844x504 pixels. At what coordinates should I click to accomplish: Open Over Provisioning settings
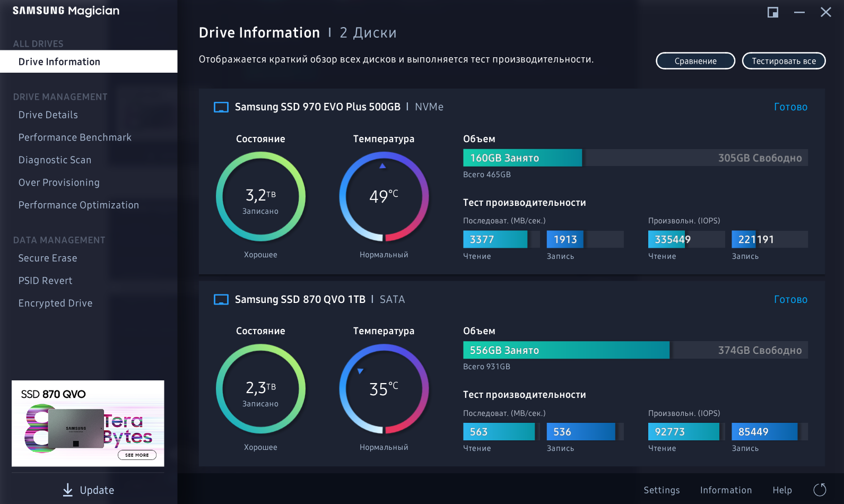(59, 183)
